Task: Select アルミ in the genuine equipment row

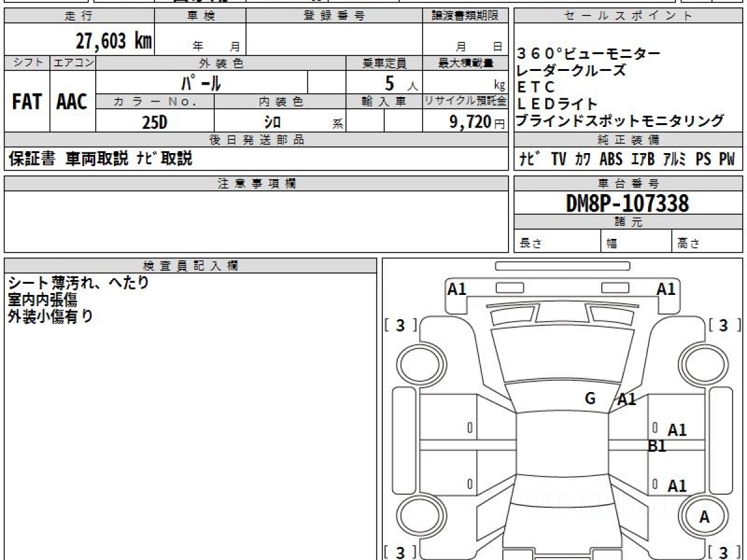Action: pyautogui.click(x=674, y=159)
